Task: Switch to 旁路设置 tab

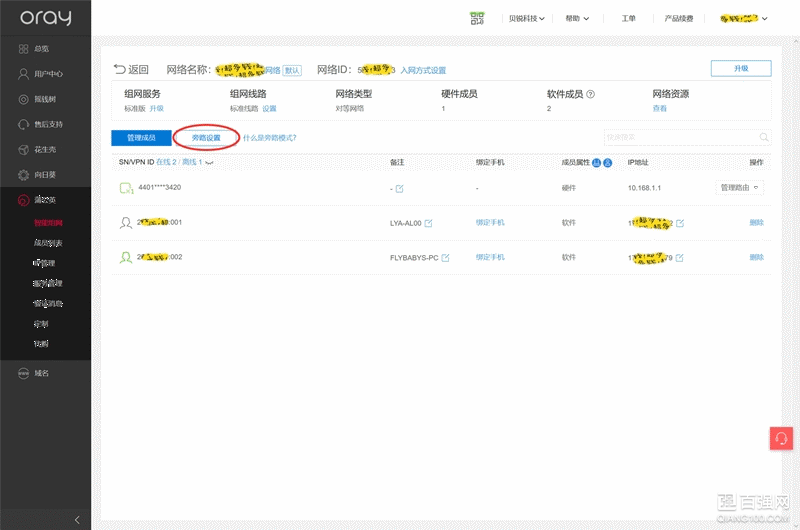Action: [206, 138]
